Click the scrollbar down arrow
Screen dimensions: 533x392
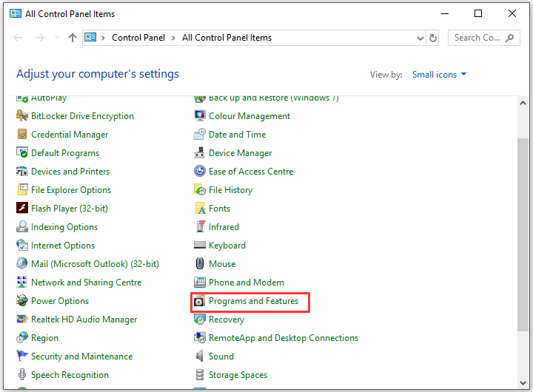click(523, 383)
